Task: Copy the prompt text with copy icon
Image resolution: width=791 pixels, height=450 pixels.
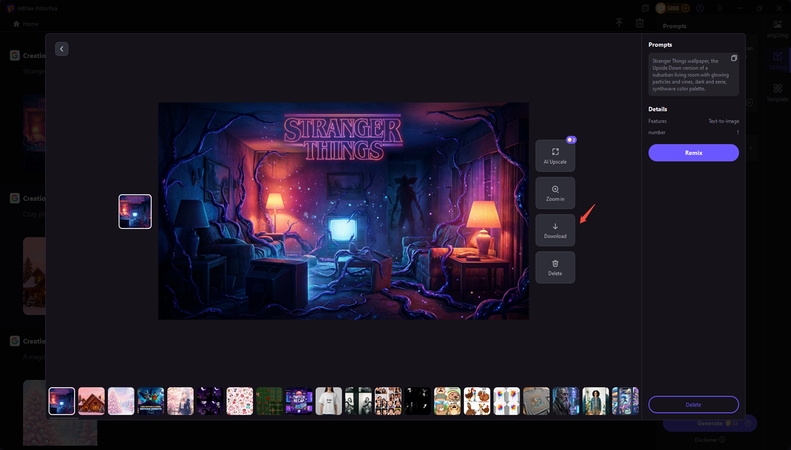Action: [734, 59]
